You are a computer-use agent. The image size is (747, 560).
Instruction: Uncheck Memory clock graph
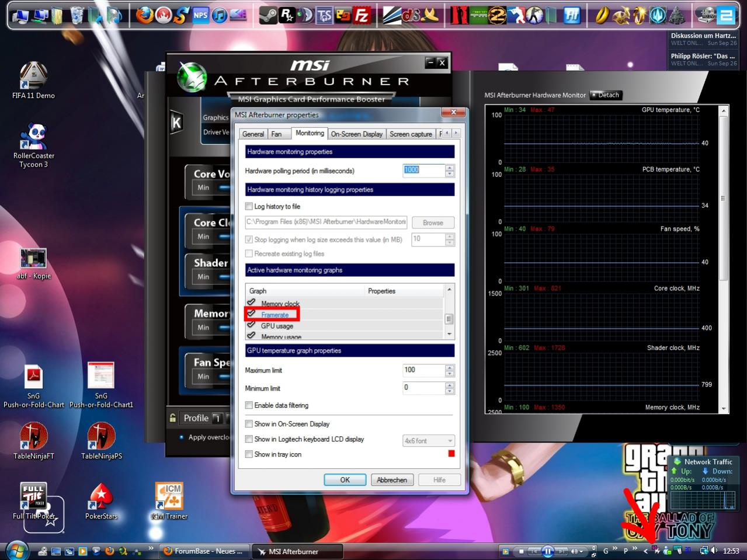[251, 303]
